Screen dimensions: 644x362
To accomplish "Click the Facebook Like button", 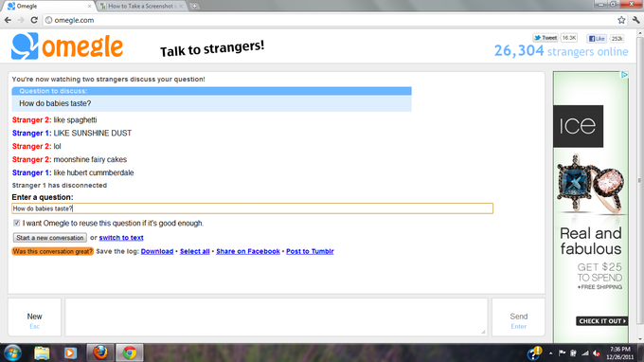I will click(x=597, y=39).
